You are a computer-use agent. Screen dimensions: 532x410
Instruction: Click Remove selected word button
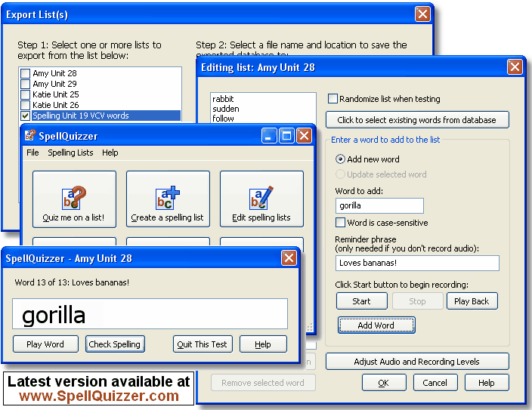(263, 383)
